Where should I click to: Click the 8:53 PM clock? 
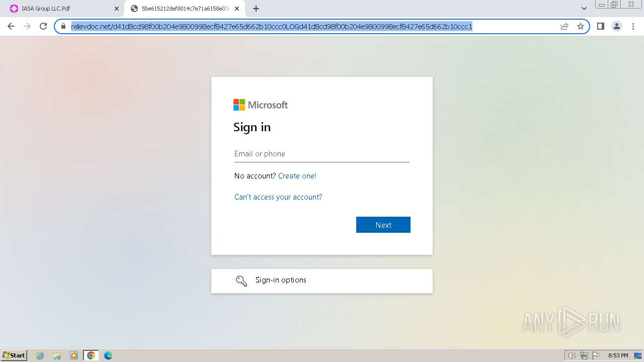(x=618, y=355)
